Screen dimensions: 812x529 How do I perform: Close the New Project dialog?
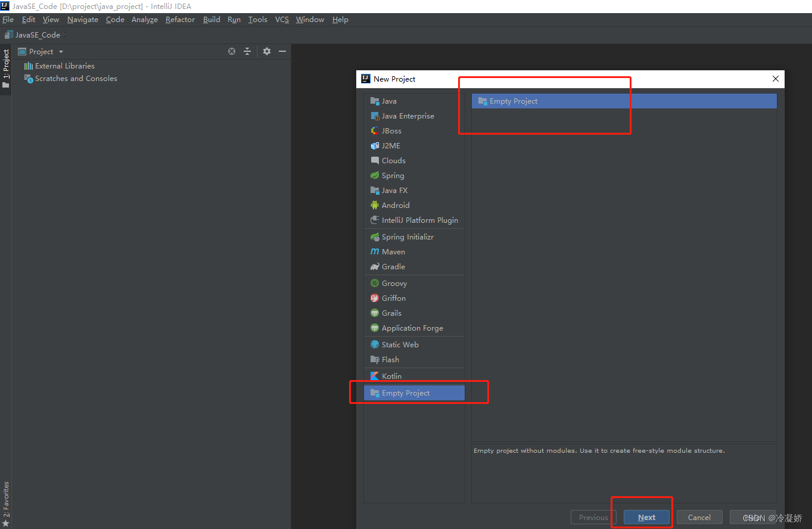point(775,79)
